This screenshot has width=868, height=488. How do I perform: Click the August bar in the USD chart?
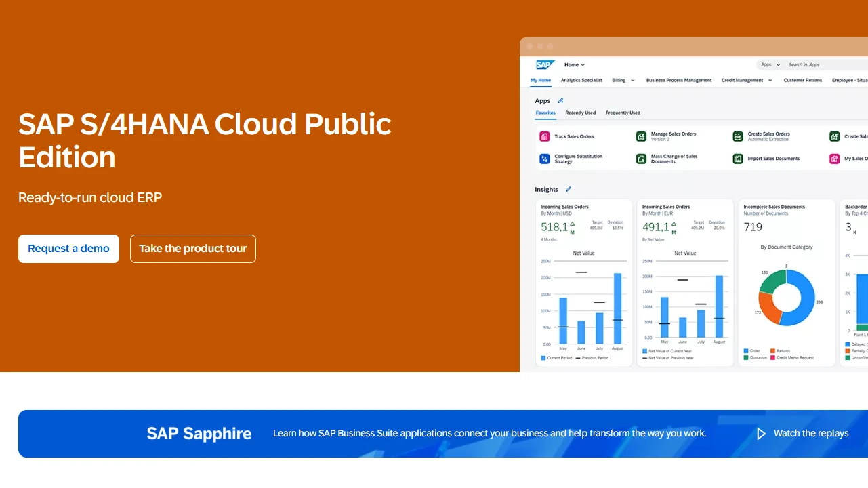(618, 309)
